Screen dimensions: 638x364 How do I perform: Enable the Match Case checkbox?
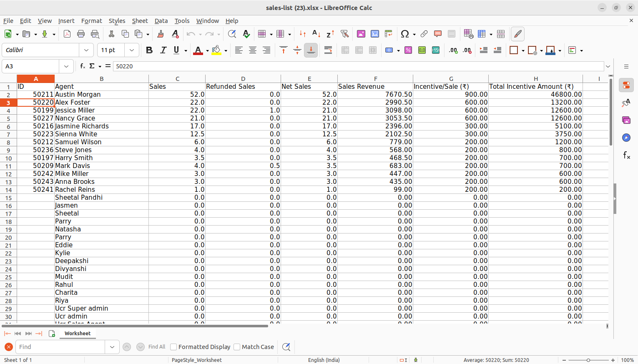point(237,347)
